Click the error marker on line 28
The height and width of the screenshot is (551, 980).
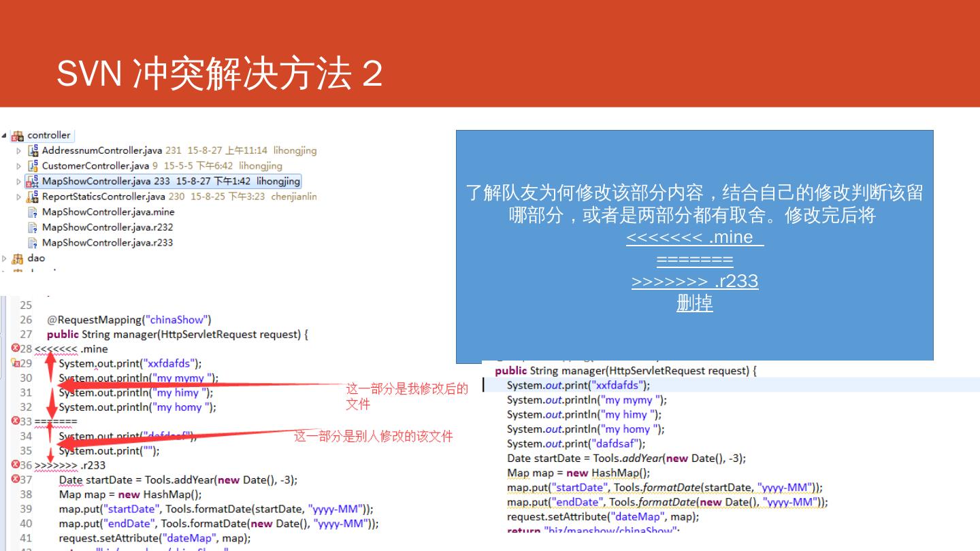pos(15,348)
